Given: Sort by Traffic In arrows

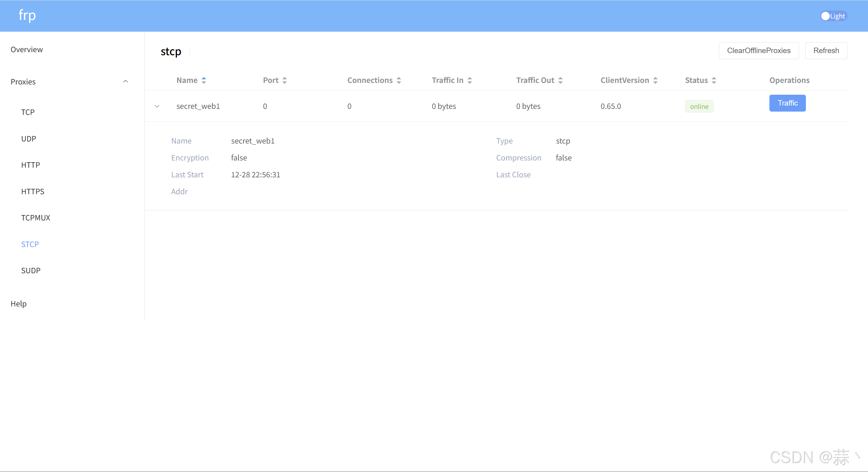Looking at the screenshot, I should 469,80.
